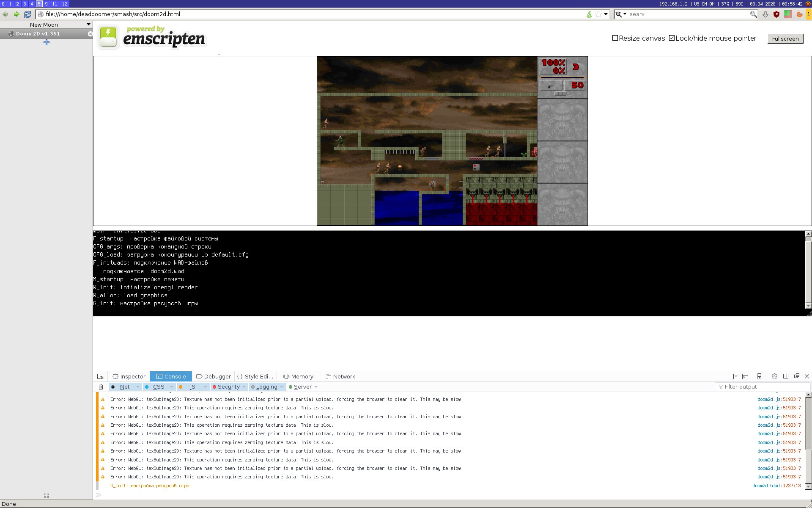Click down arrow of emscripten output scrollbar
Screen dimensions: 812x508
tap(808, 306)
